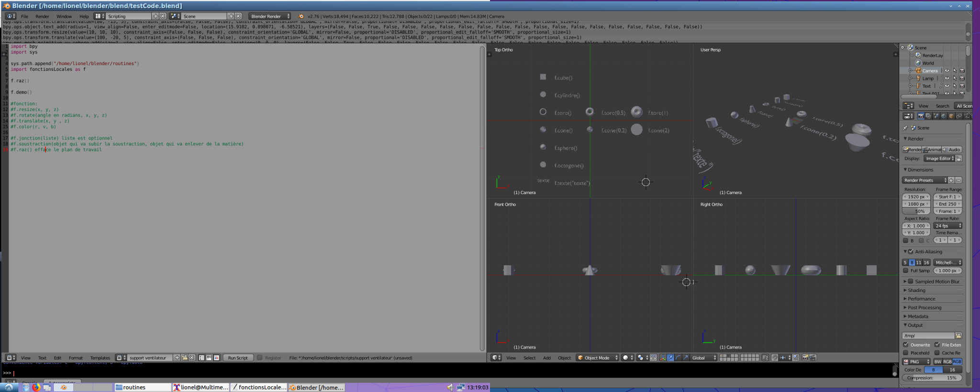Toggle the Register checkbox in text editor

(x=260, y=358)
